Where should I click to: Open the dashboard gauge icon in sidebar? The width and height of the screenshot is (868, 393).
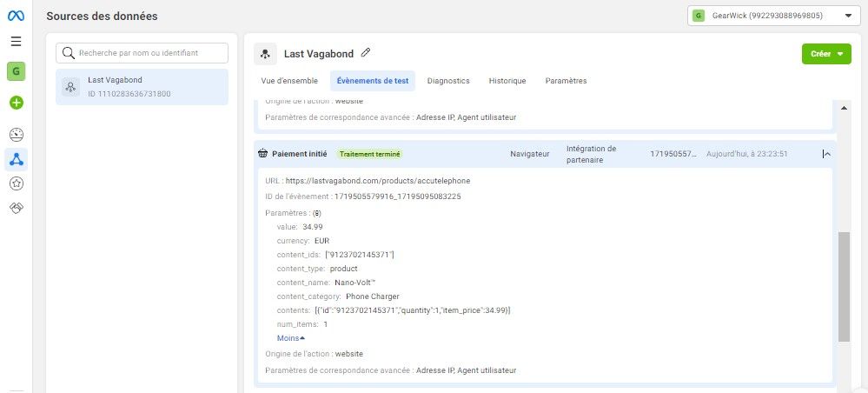[17, 134]
